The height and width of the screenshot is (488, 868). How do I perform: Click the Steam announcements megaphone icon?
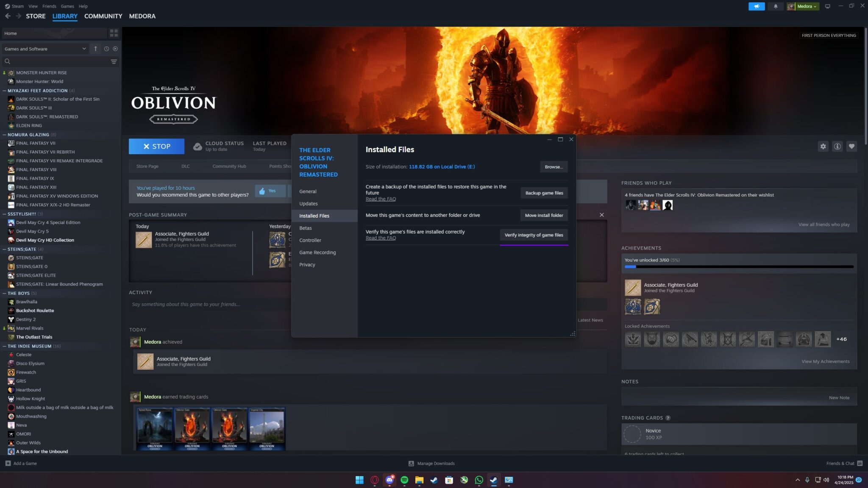click(756, 6)
